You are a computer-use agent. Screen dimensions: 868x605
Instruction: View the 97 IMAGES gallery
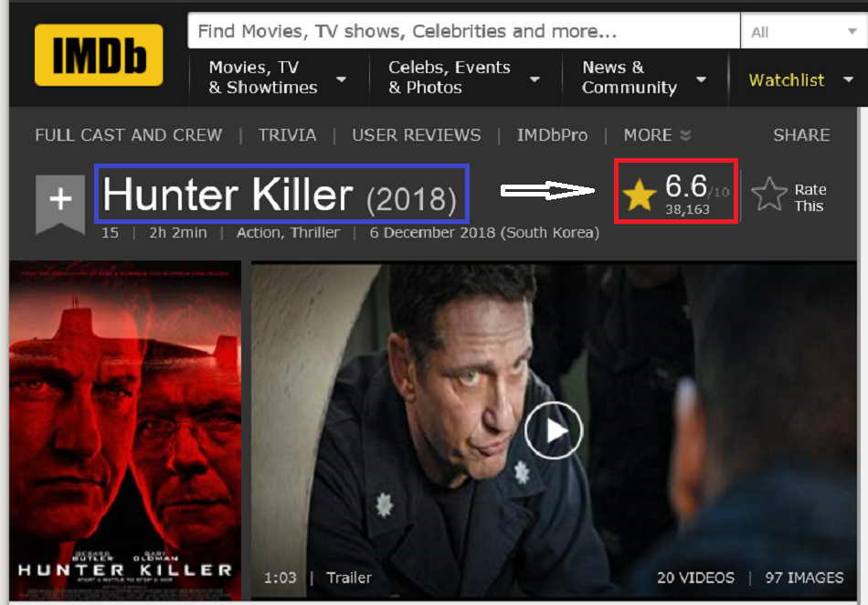[x=804, y=578]
